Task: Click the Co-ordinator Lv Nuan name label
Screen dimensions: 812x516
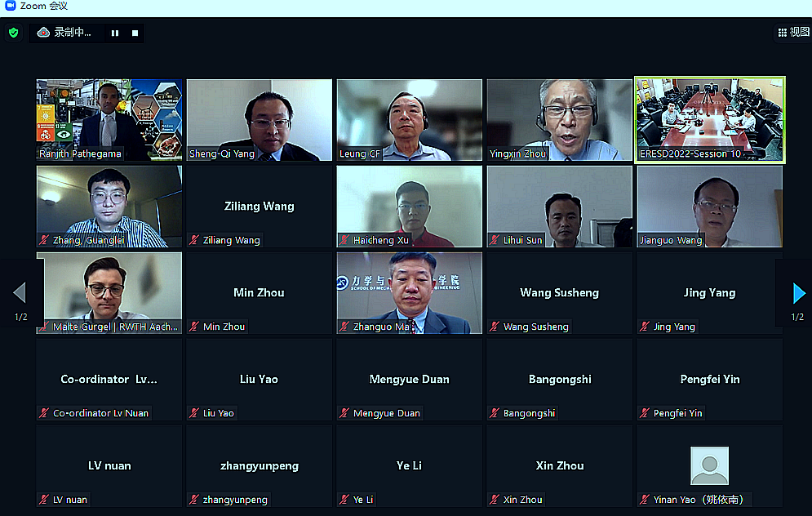Action: (100, 413)
